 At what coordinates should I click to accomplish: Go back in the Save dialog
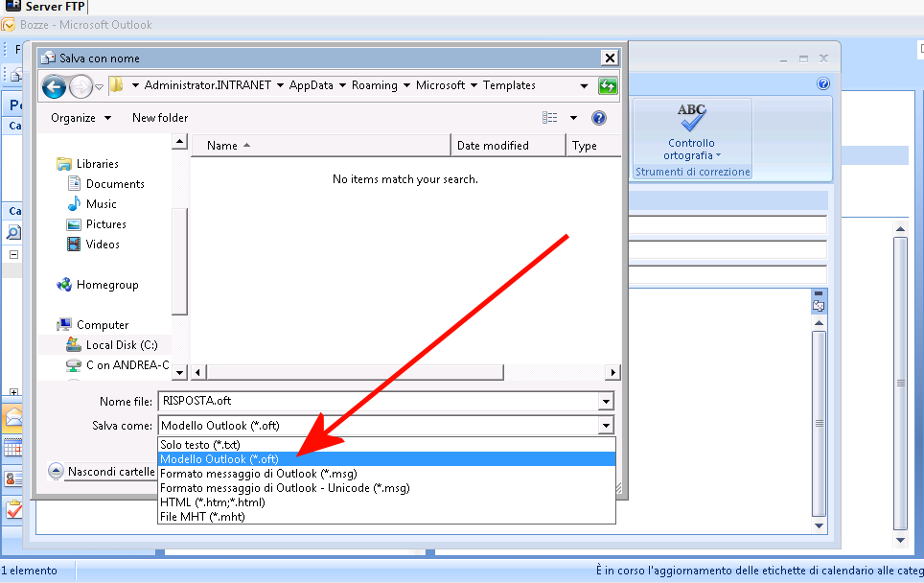(55, 87)
